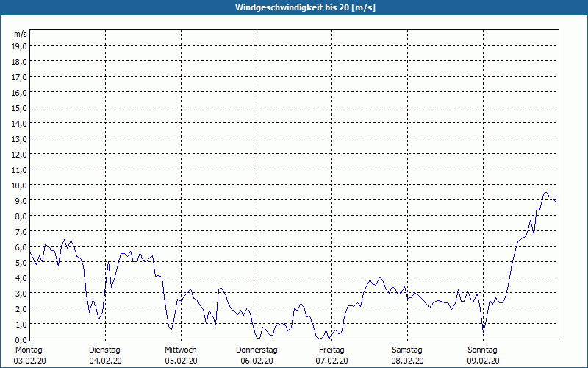The image size is (588, 368).
Task: Click the 'Montag' day label
Action: [29, 350]
